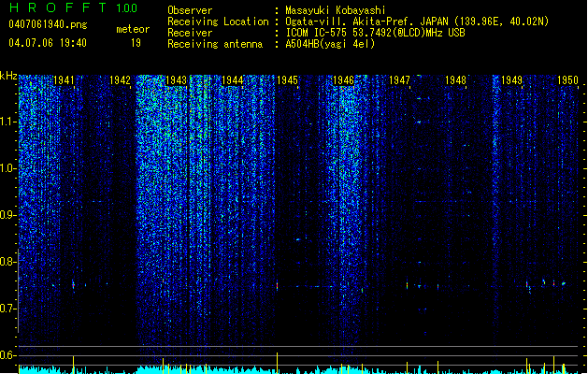Click the 1945 time marker
The width and height of the screenshot is (588, 374).
pos(287,80)
